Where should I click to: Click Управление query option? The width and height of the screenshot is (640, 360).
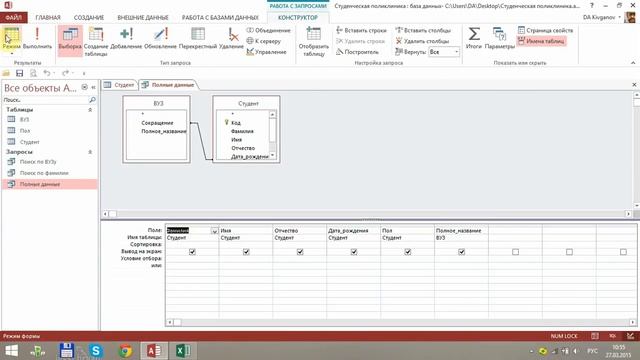(x=266, y=52)
